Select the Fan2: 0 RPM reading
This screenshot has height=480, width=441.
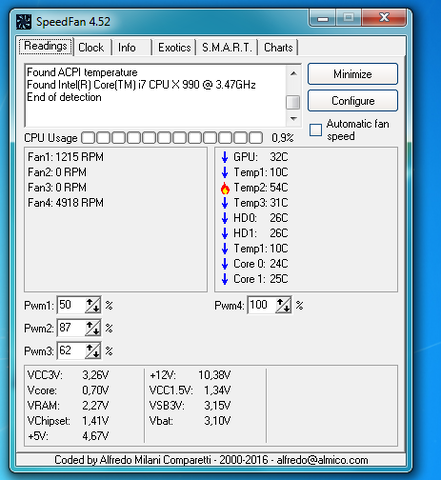click(x=57, y=172)
